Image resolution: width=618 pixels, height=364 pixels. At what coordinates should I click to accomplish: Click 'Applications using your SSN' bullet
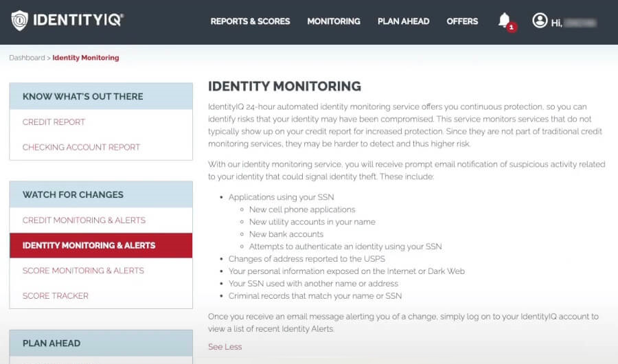pyautogui.click(x=281, y=197)
